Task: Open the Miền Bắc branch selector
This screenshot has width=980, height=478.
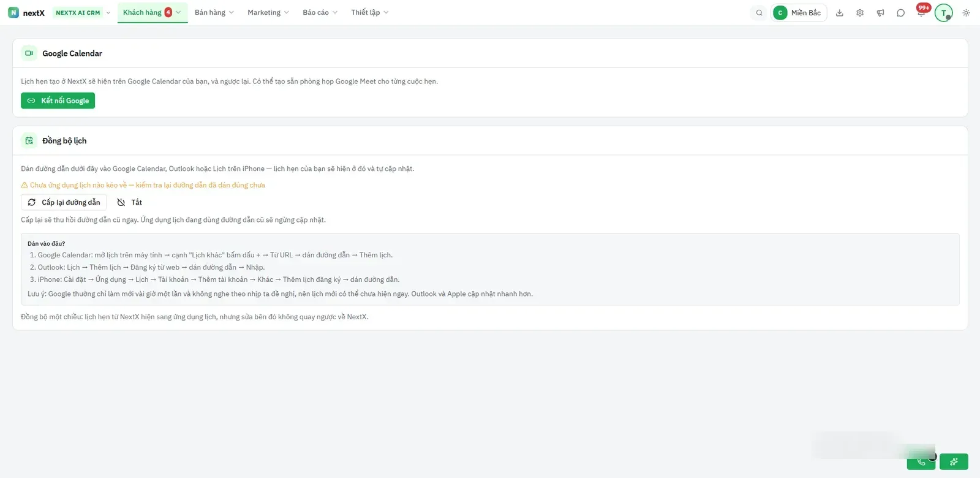Action: coord(799,13)
